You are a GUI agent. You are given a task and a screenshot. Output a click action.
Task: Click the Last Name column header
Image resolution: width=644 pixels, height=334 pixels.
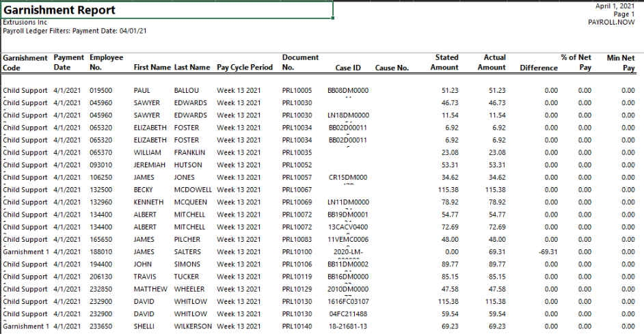pos(192,68)
